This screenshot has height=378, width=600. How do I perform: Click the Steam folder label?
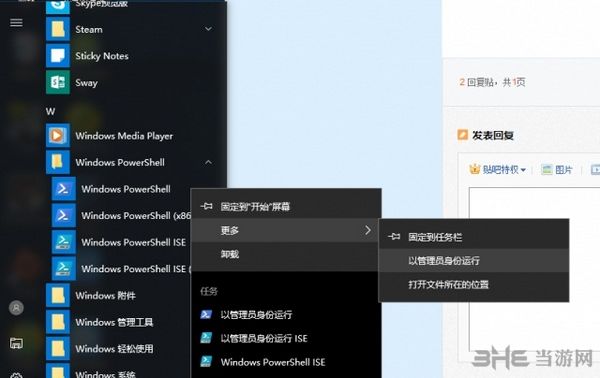[89, 29]
